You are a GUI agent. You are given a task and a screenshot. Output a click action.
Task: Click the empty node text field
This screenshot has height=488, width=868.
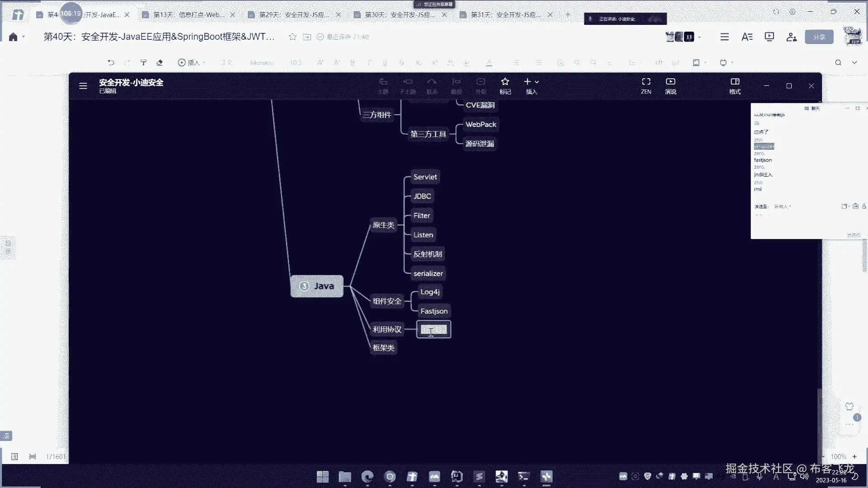[x=434, y=329]
